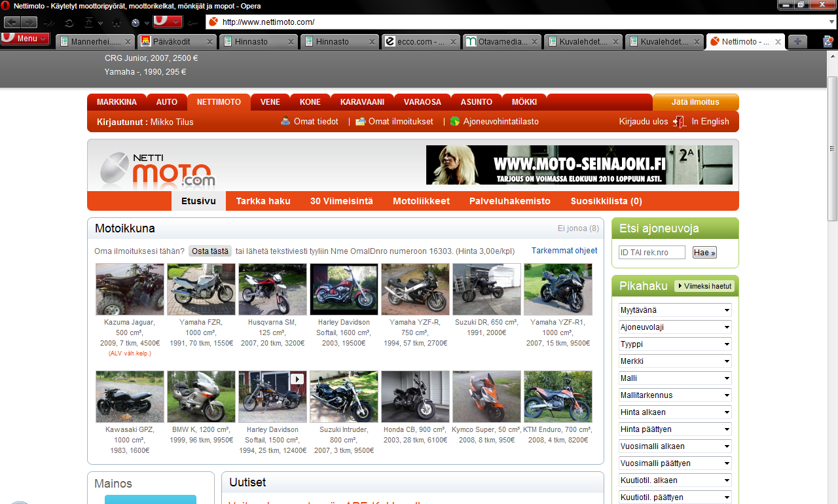Screen dimensions: 838x504
Task: Open the closed tabs trash icon
Action: tap(828, 41)
